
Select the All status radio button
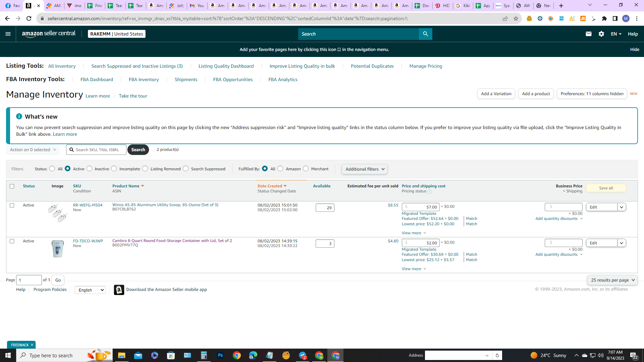pyautogui.click(x=52, y=169)
